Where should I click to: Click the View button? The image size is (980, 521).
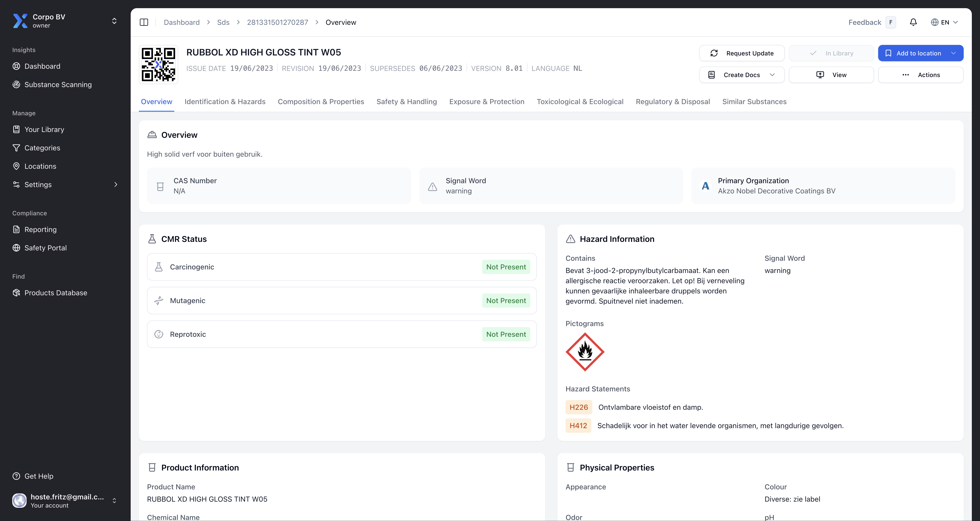click(x=831, y=75)
